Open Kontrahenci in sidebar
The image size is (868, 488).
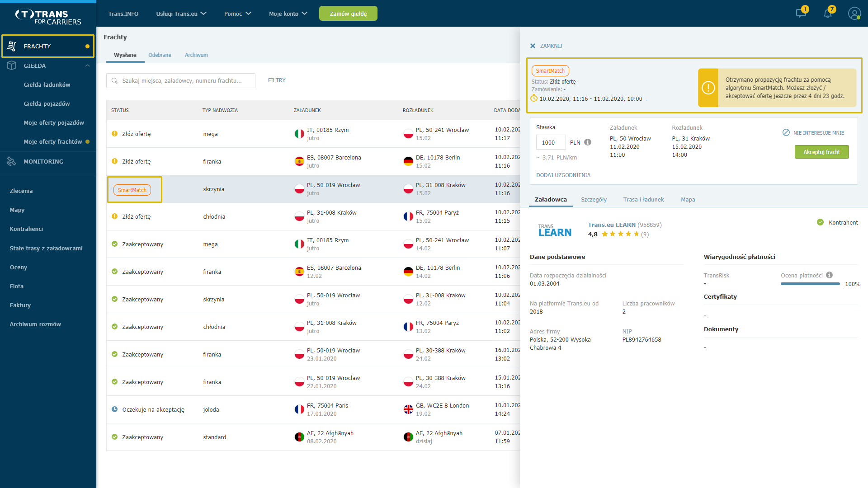[26, 229]
